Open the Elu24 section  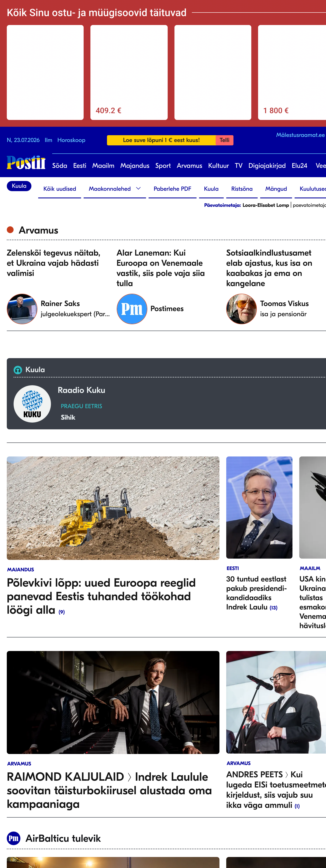tap(299, 166)
